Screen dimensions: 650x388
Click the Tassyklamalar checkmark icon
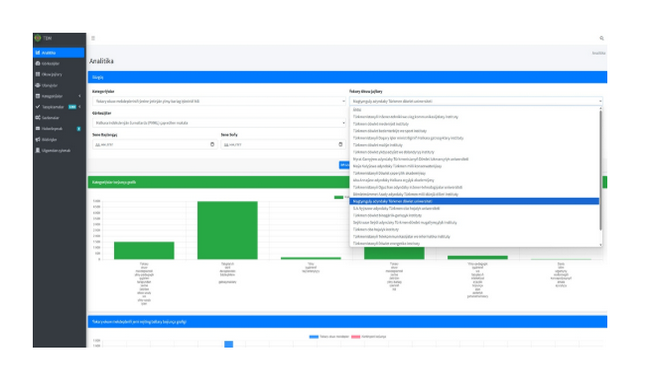[x=38, y=107]
